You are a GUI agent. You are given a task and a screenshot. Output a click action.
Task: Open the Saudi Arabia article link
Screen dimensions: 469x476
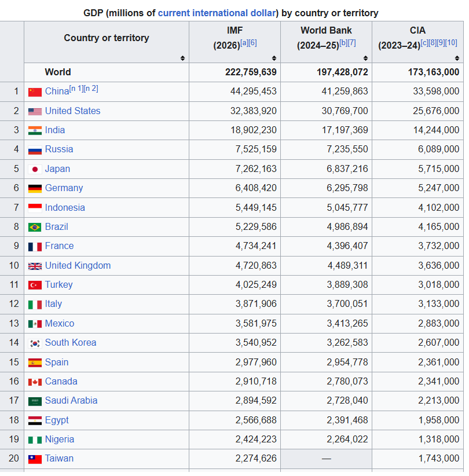(71, 401)
